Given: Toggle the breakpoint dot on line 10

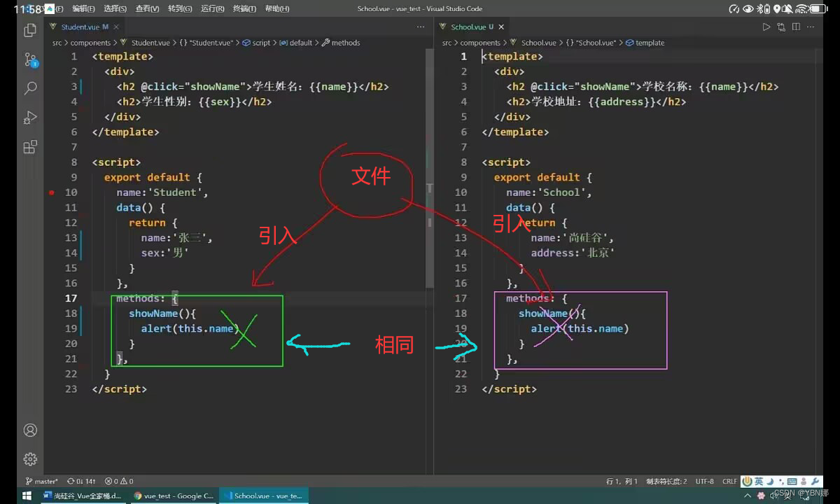Looking at the screenshot, I should 52,192.
